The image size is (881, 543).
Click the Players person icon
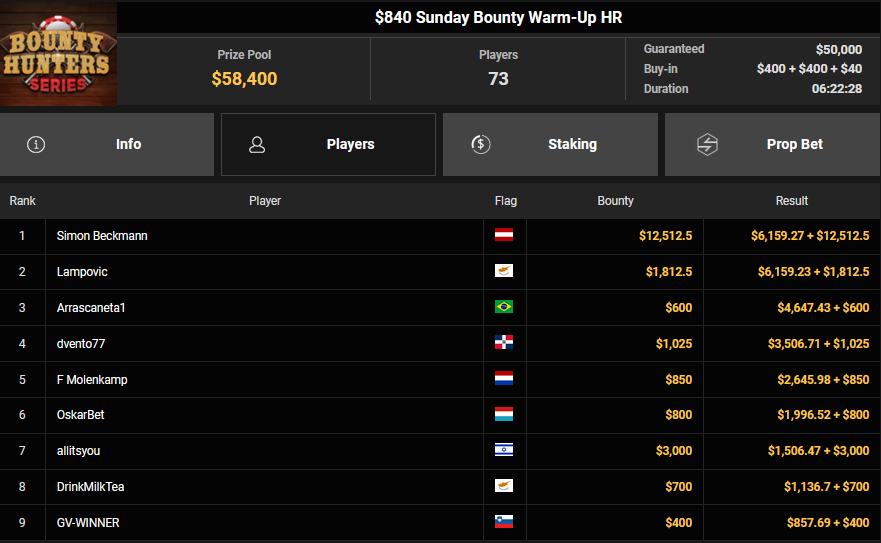click(257, 144)
